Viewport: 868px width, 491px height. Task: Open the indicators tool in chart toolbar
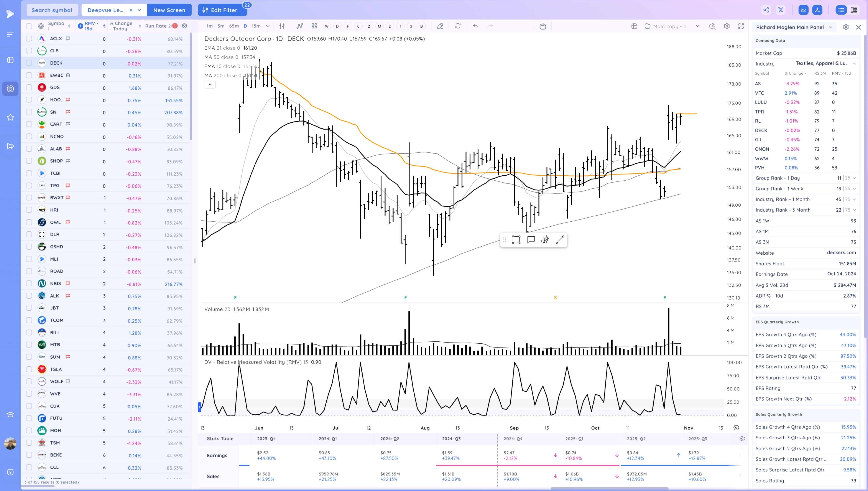(x=300, y=26)
